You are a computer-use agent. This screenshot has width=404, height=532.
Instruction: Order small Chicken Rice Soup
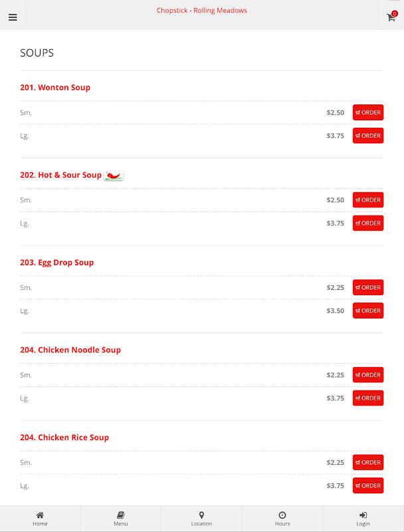point(368,462)
